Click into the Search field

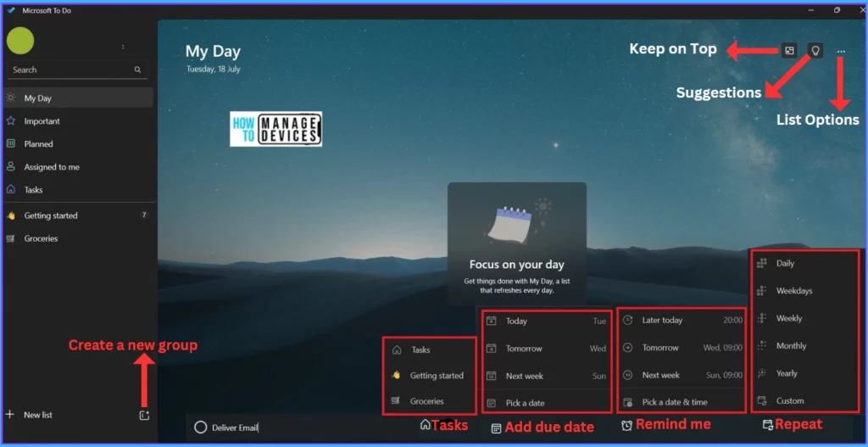coord(77,70)
